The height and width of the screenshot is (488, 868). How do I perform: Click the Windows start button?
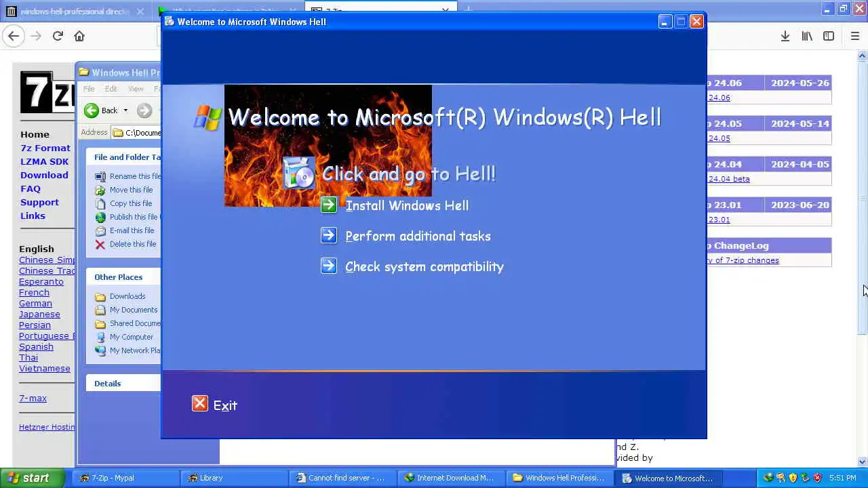[33, 478]
